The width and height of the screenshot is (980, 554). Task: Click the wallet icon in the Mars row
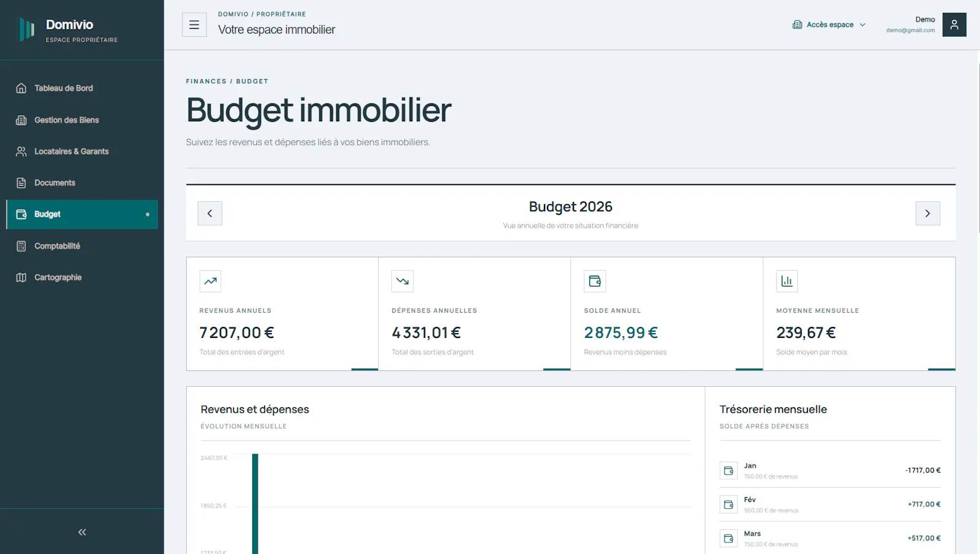[728, 538]
